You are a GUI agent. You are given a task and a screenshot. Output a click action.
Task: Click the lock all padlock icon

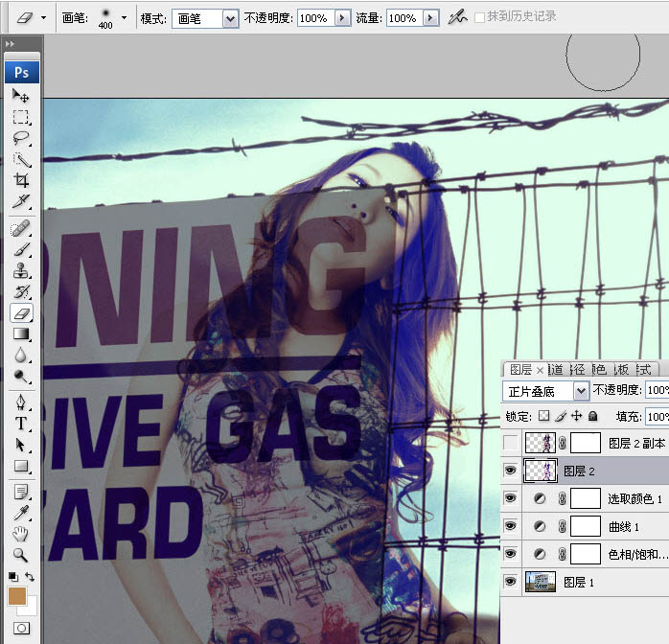(592, 417)
